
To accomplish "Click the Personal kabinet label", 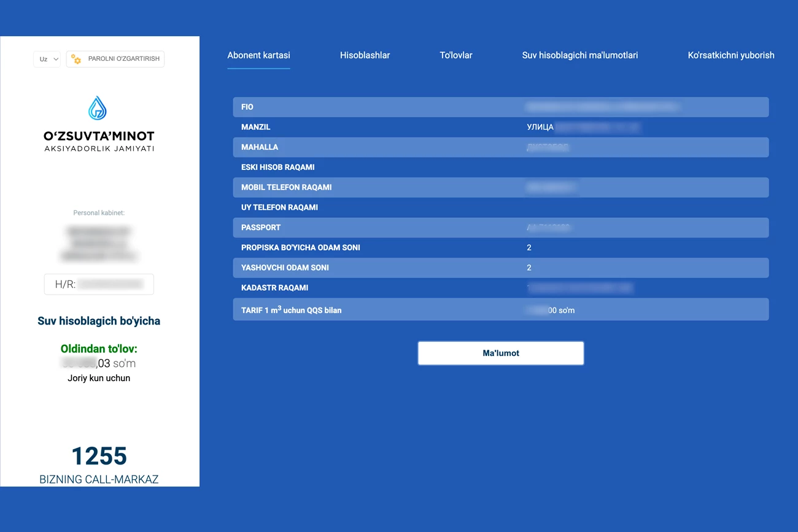I will (x=99, y=213).
